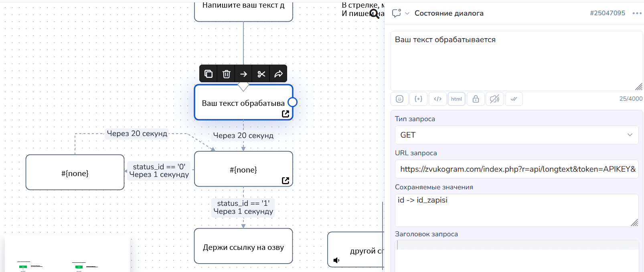Expand the chevron beside the dialog state icon
This screenshot has width=644, height=272.
(407, 13)
